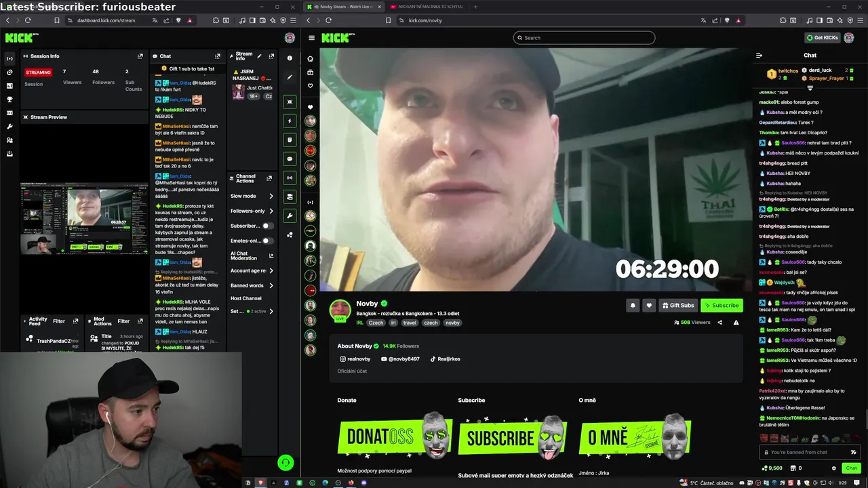The height and width of the screenshot is (488, 868).
Task: Click the Stream Preview thumbnail in dashboard
Action: coord(84,218)
